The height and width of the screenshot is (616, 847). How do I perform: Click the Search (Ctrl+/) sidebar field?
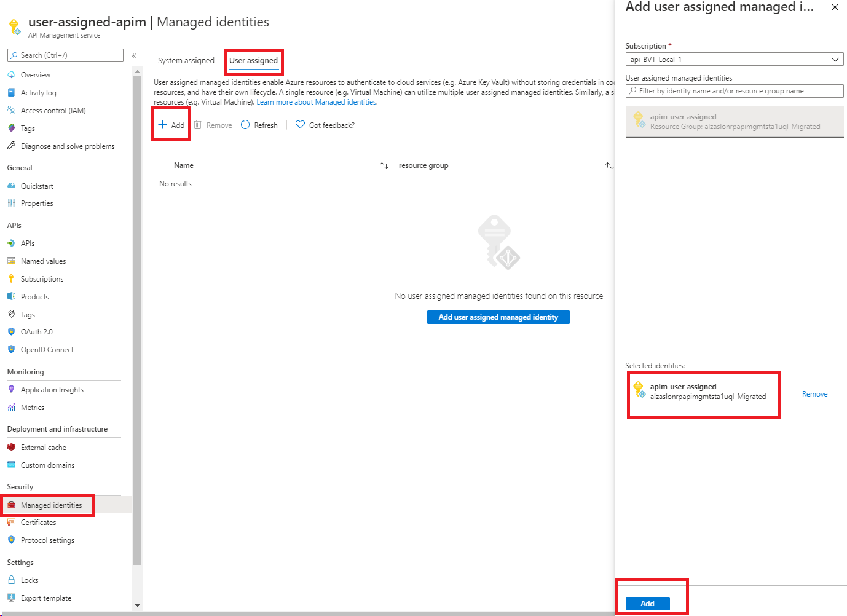(65, 55)
